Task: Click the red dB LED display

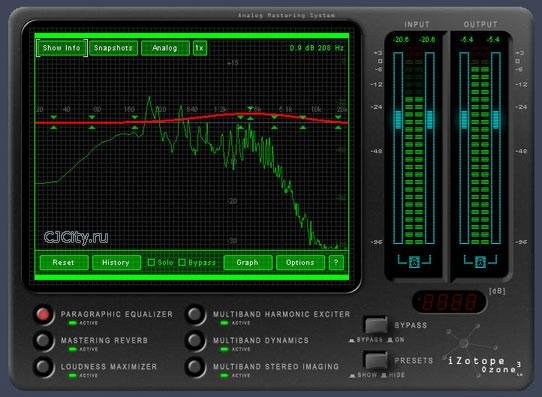Action: point(449,302)
